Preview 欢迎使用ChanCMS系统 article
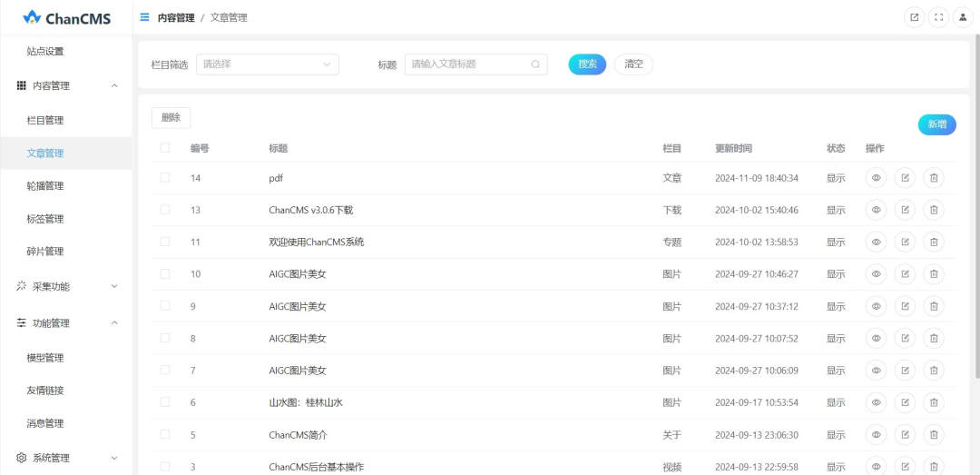This screenshot has width=980, height=475. click(x=877, y=242)
